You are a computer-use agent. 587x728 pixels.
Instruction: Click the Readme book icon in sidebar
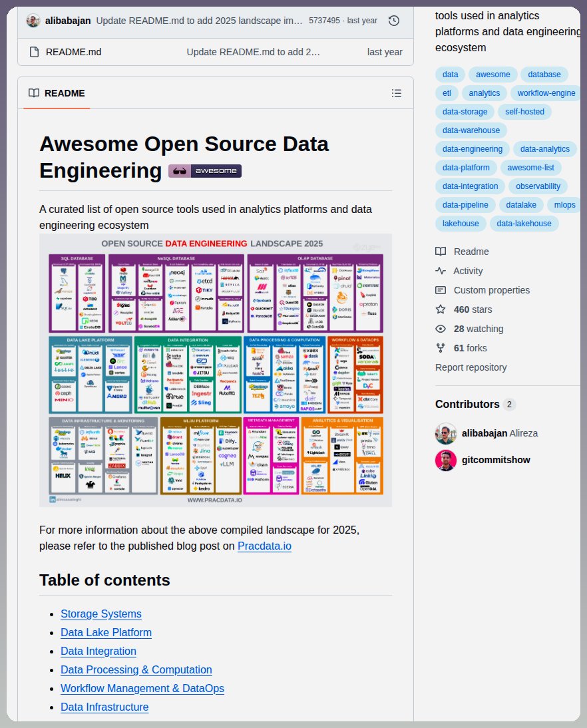(441, 252)
